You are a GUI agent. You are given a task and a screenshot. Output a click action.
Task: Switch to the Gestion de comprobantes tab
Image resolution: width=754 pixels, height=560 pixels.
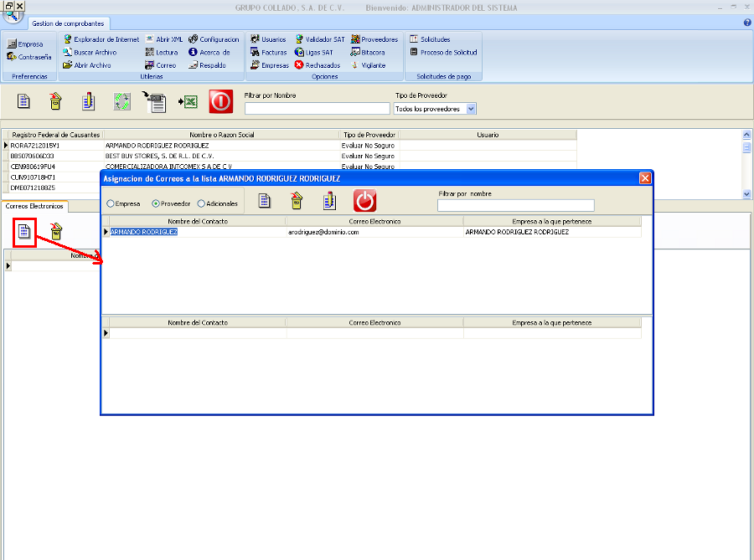point(70,23)
